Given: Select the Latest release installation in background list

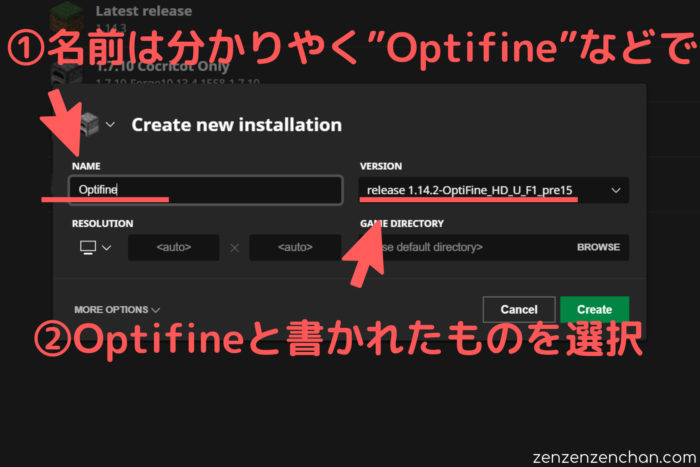Looking at the screenshot, I should tap(143, 11).
